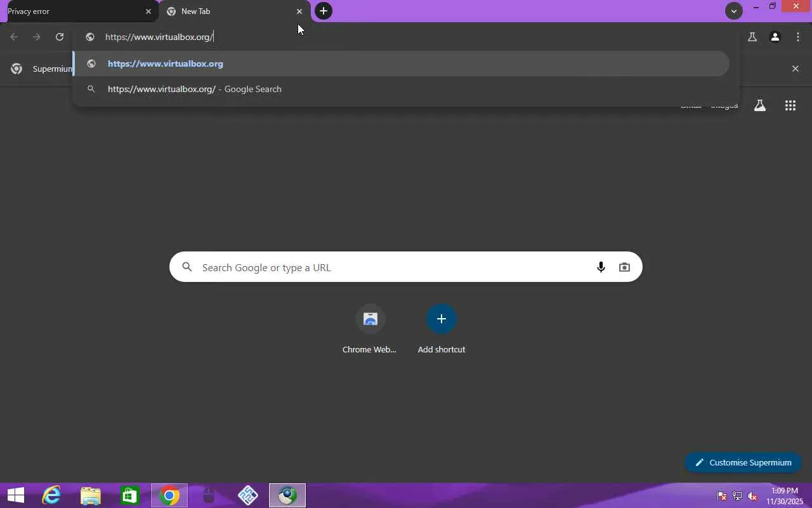Search by image with the camera icon
The height and width of the screenshot is (508, 812).
click(x=625, y=267)
